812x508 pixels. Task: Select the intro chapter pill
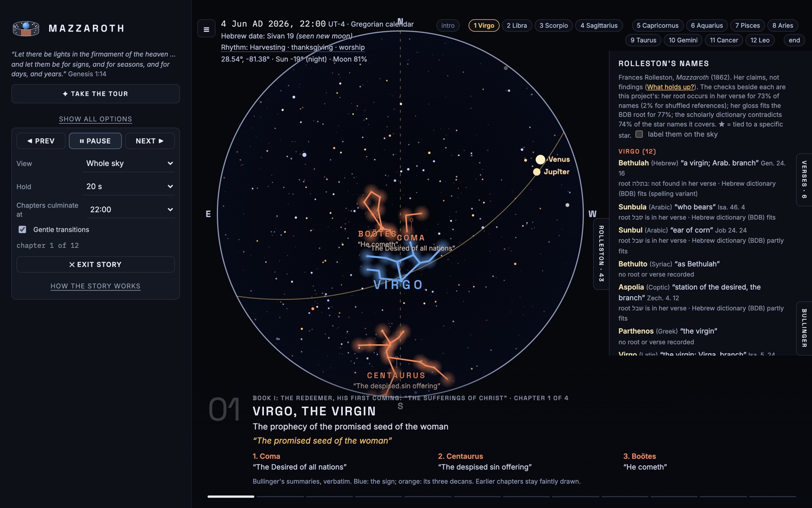click(448, 25)
